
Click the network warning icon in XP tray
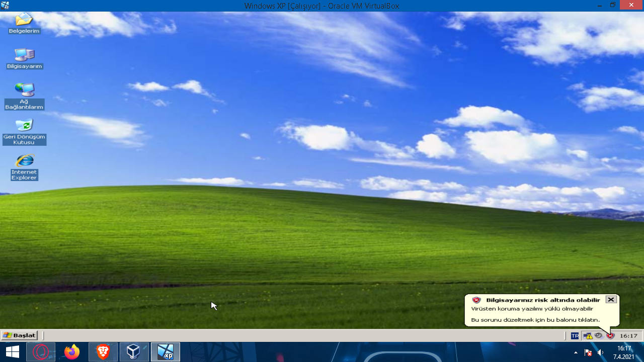[588, 336]
